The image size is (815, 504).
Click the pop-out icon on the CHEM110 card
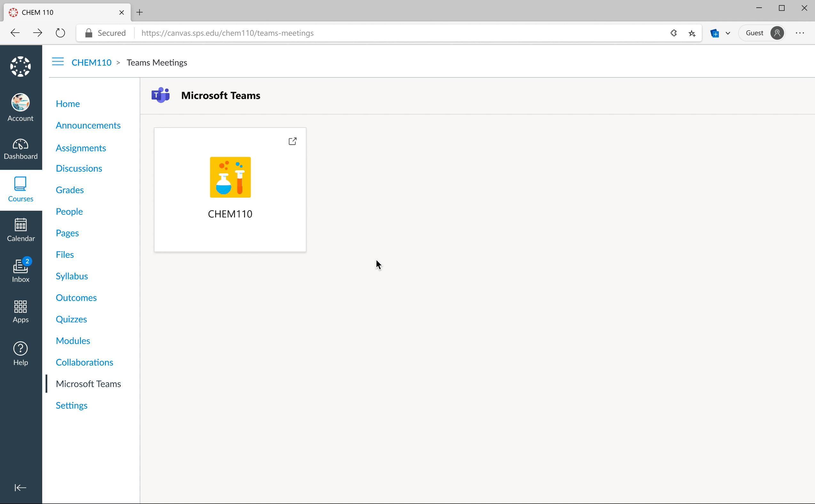click(292, 141)
